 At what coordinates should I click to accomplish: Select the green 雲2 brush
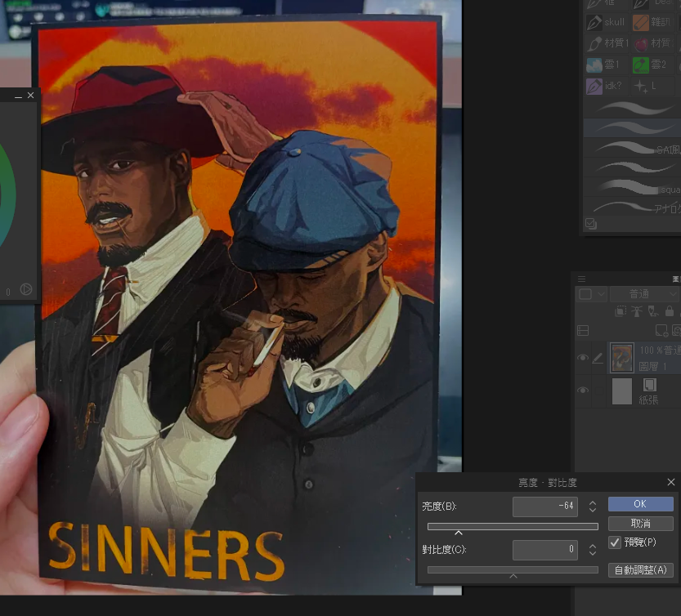652,65
